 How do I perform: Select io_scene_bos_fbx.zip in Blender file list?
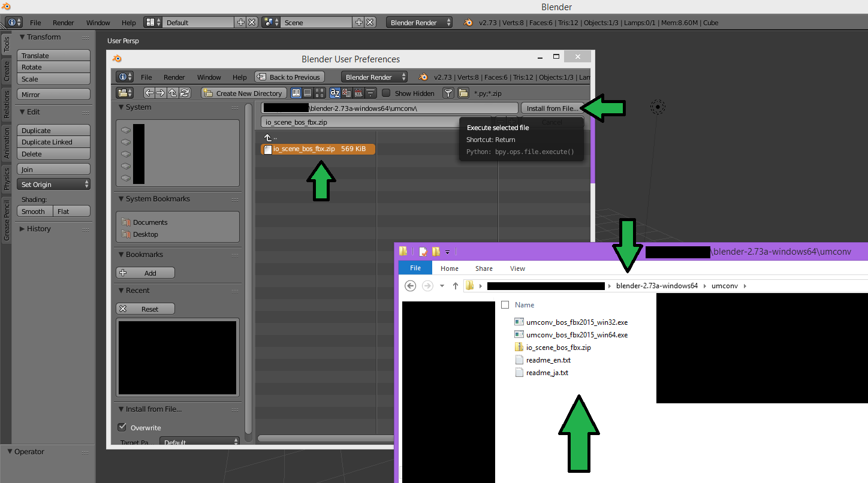(x=318, y=149)
